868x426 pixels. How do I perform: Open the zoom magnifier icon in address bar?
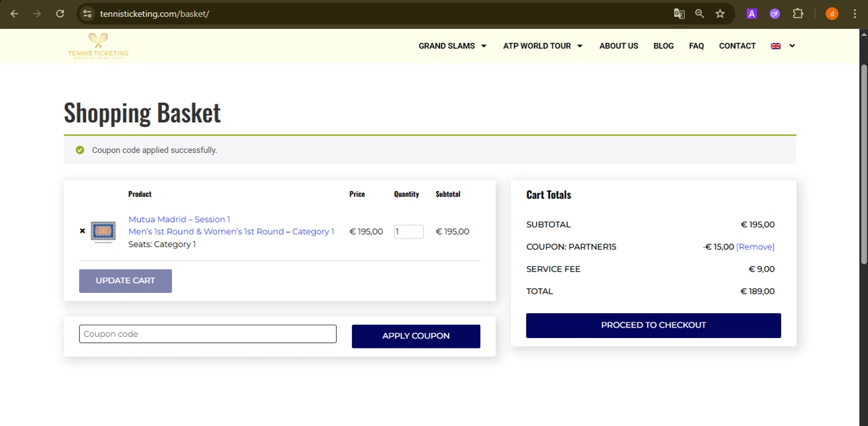700,14
